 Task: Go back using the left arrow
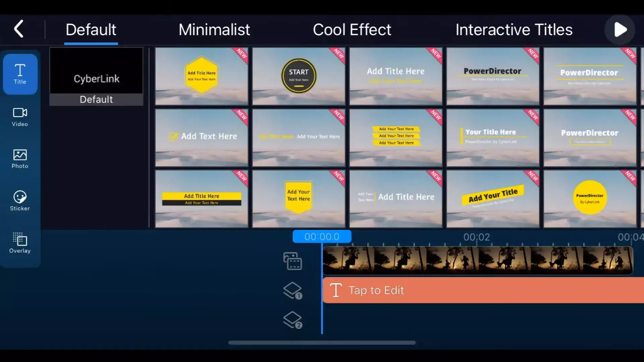pos(19,29)
